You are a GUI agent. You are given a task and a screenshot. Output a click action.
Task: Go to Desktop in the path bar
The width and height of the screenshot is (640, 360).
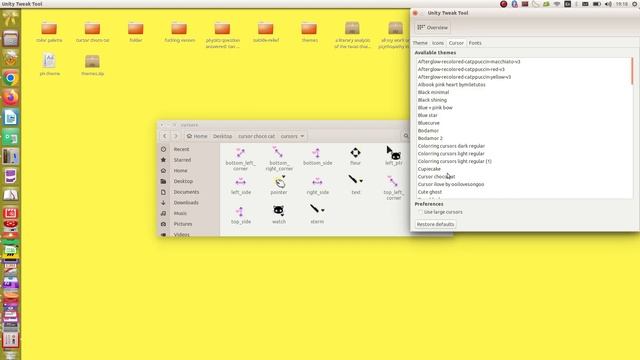(222, 136)
